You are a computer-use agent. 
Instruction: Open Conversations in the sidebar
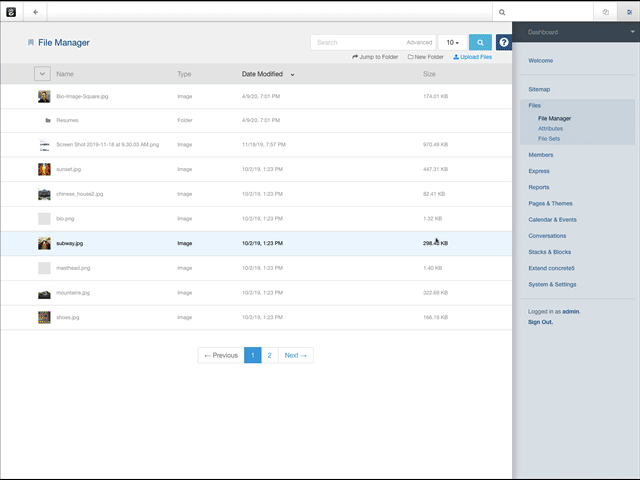pyautogui.click(x=547, y=236)
